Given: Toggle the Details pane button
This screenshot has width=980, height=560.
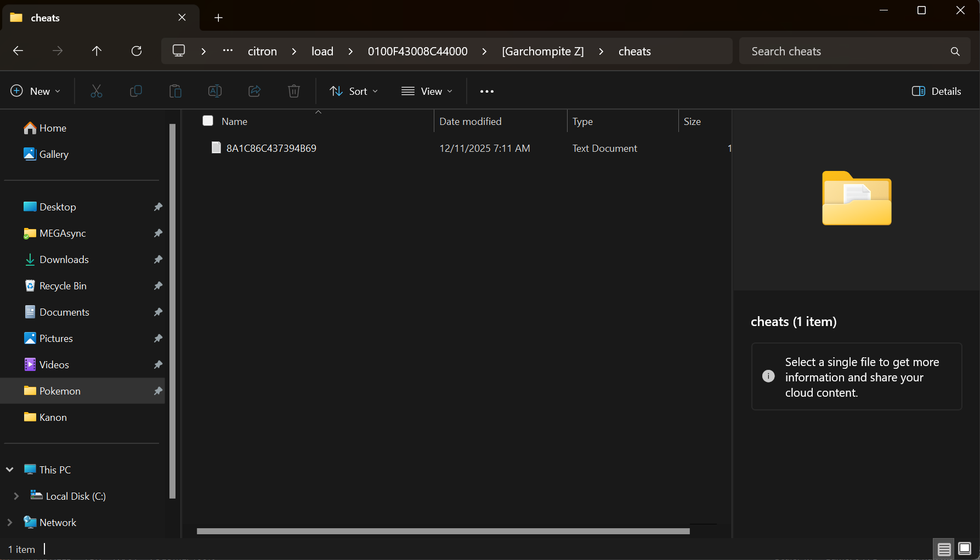Looking at the screenshot, I should click(x=936, y=91).
